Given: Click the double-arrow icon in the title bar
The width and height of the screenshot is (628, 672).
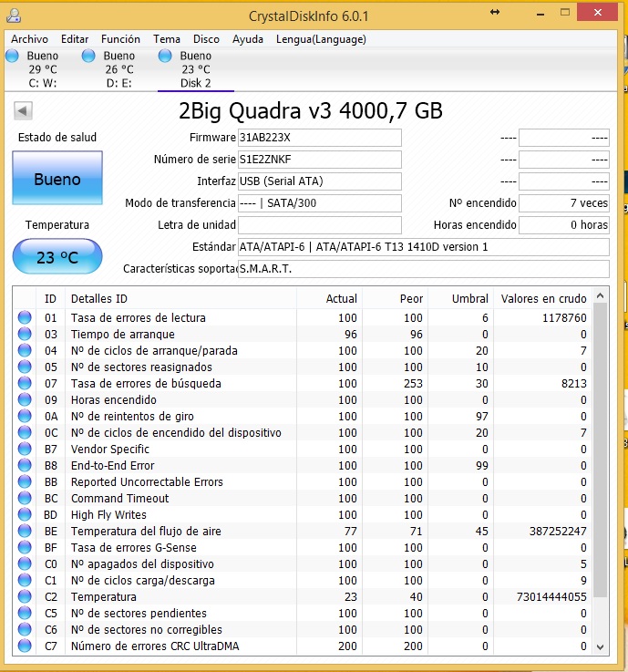Looking at the screenshot, I should click(x=495, y=13).
